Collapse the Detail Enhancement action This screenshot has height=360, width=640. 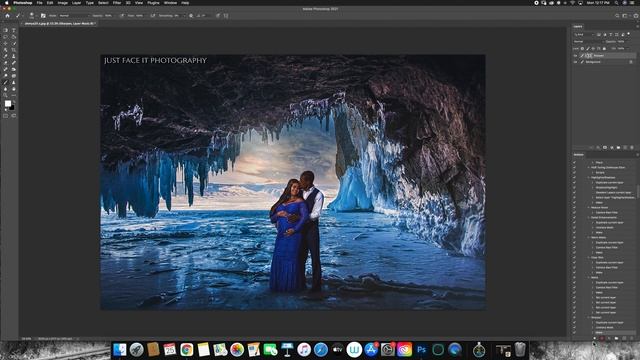click(x=589, y=218)
